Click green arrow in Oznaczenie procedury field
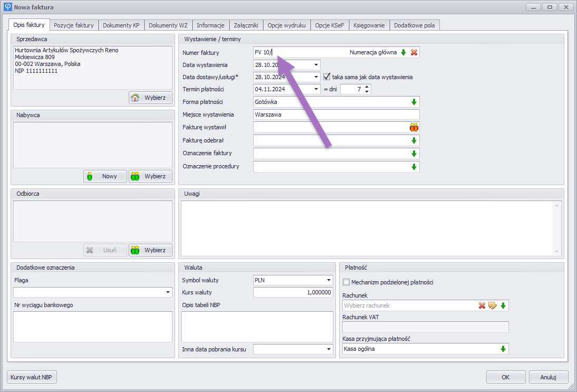Screen dimensions: 577x392 [x=414, y=167]
